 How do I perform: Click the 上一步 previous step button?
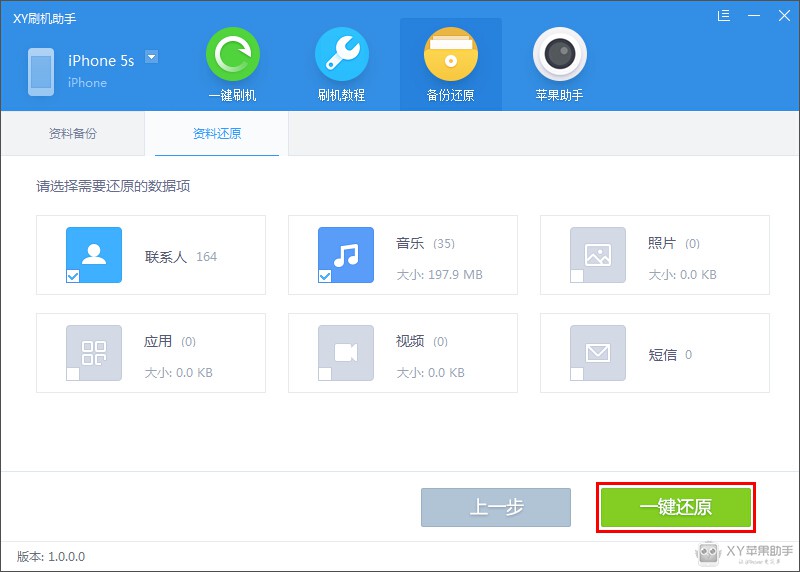pos(496,507)
